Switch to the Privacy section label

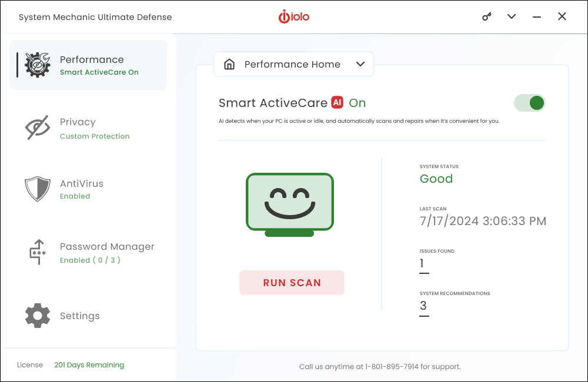(78, 122)
